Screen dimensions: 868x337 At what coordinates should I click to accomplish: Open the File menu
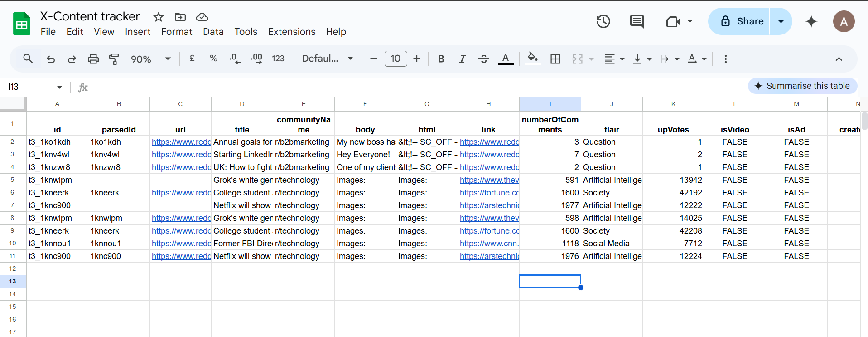tap(48, 32)
